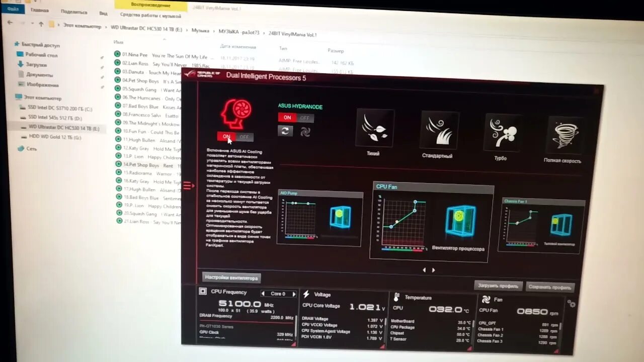
Task: Click Этот компьютер breadcrumb in path
Action: pyautogui.click(x=82, y=26)
